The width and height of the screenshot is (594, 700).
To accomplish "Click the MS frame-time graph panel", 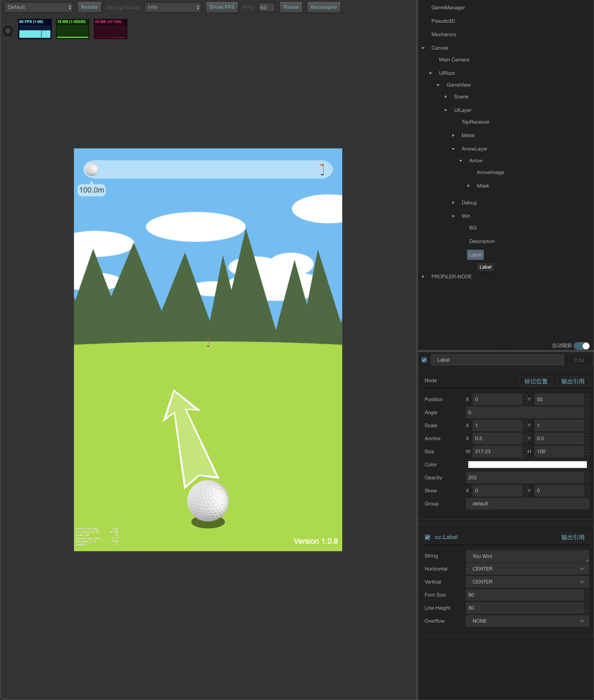I will [x=72, y=29].
